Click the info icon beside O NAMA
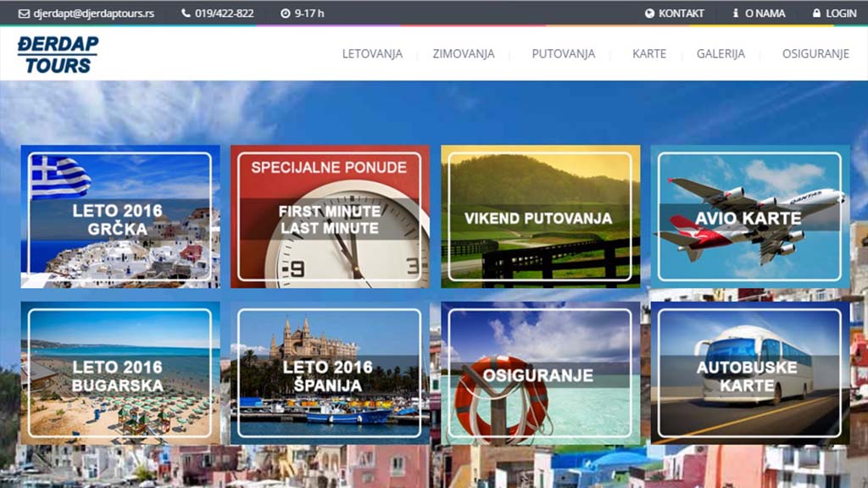 (736, 13)
